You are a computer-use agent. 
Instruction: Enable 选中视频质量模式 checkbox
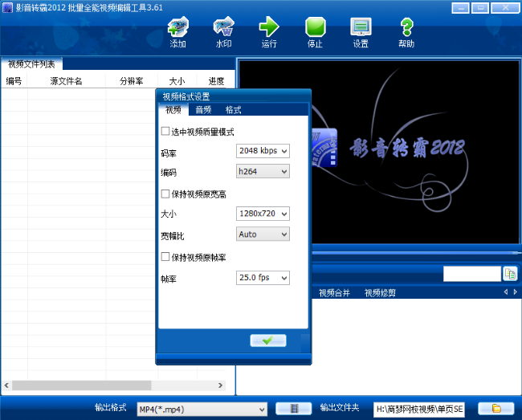coord(165,131)
